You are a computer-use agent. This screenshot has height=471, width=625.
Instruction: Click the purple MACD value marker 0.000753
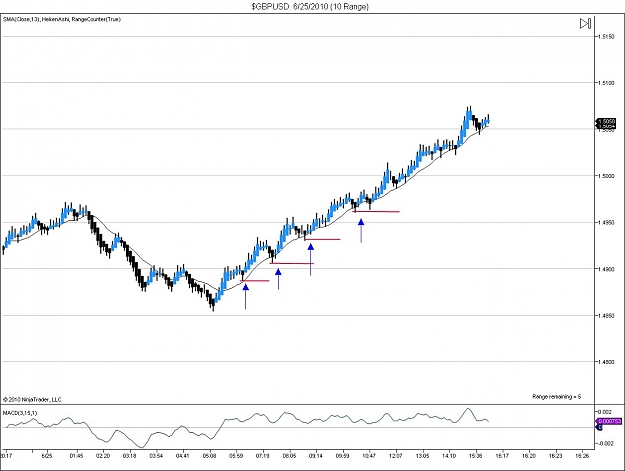pos(608,421)
